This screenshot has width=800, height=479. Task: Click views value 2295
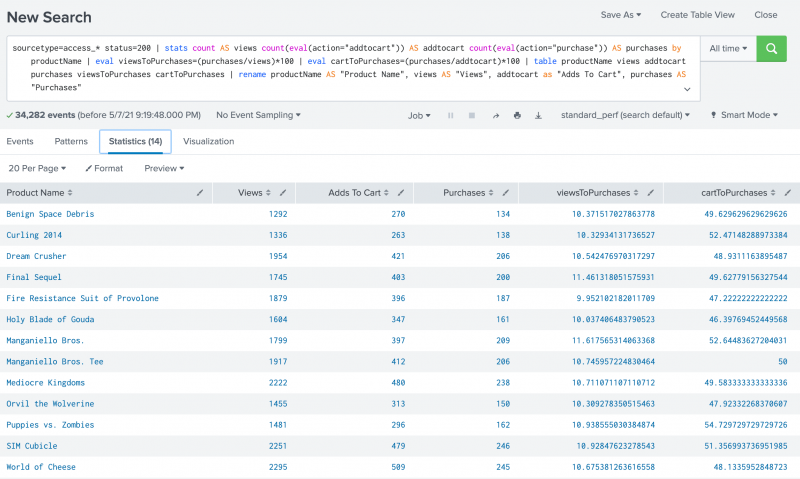[278, 467]
